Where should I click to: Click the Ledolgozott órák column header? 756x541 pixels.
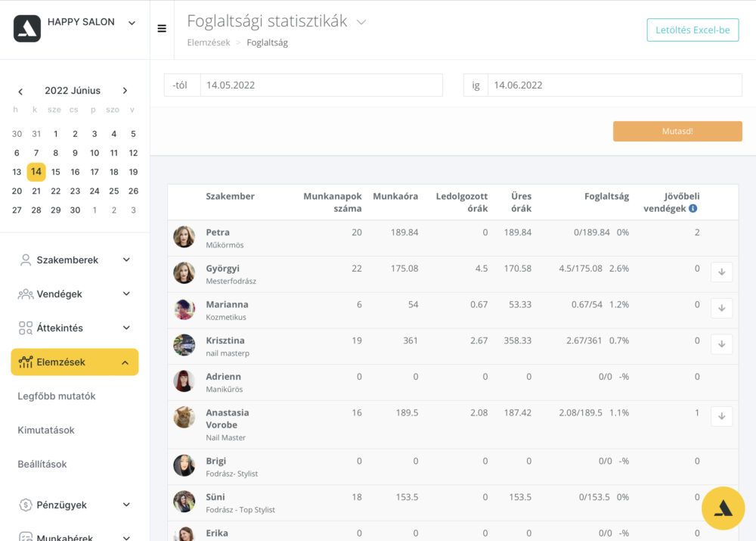(462, 202)
